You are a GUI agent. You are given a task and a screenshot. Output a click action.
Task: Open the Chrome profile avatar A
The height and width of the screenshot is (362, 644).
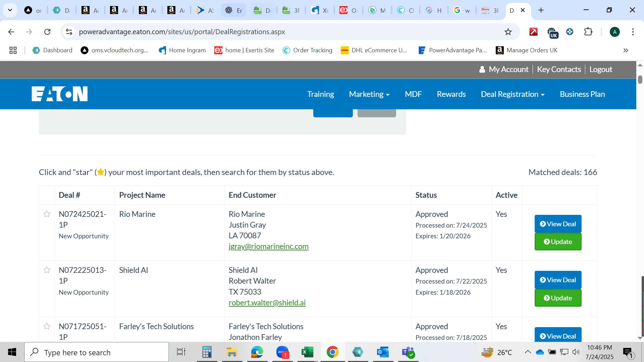(x=615, y=32)
